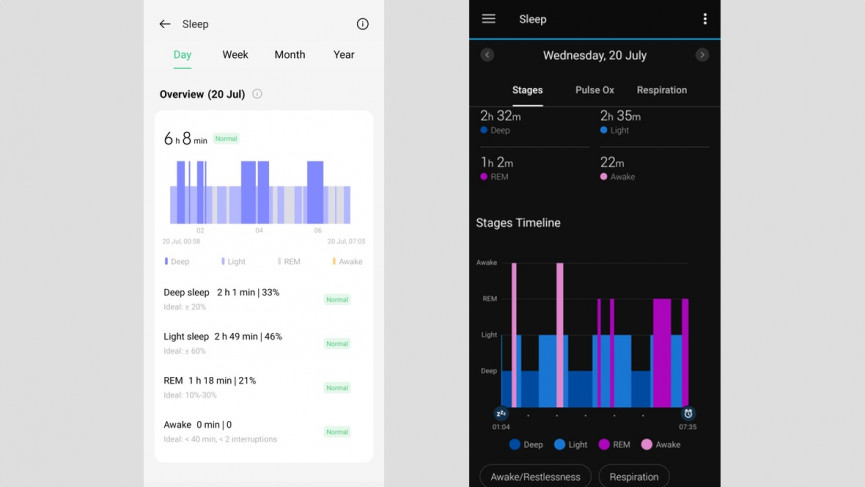Tap the Respiration button at the bottom
This screenshot has width=865, height=487.
click(x=634, y=477)
